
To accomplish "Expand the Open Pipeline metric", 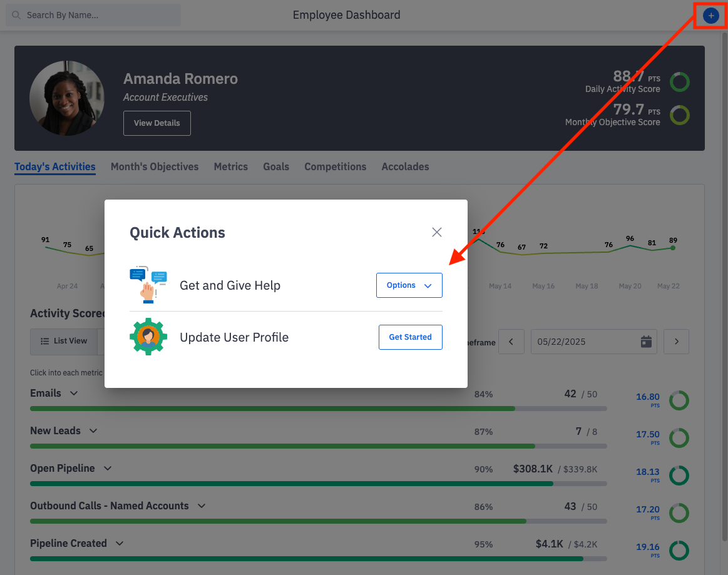I will click(108, 468).
